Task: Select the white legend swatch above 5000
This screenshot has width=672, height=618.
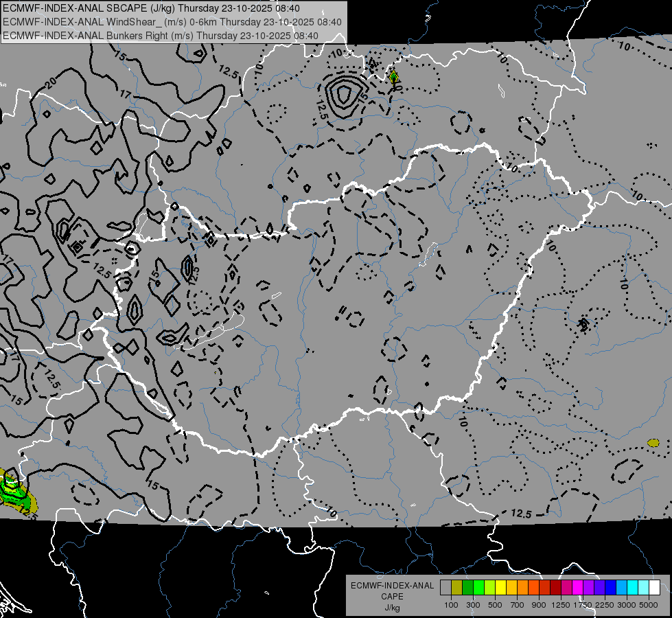Action: 655,587
